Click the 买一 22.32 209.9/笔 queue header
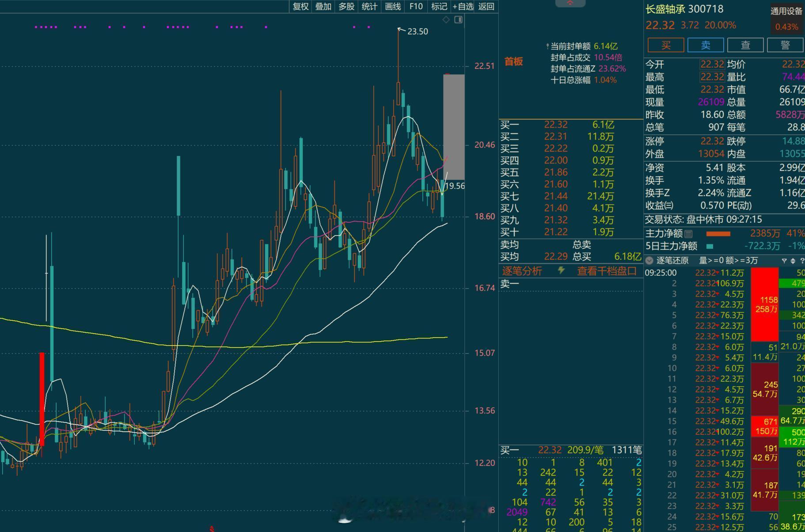The width and height of the screenshot is (805, 532). click(x=570, y=450)
